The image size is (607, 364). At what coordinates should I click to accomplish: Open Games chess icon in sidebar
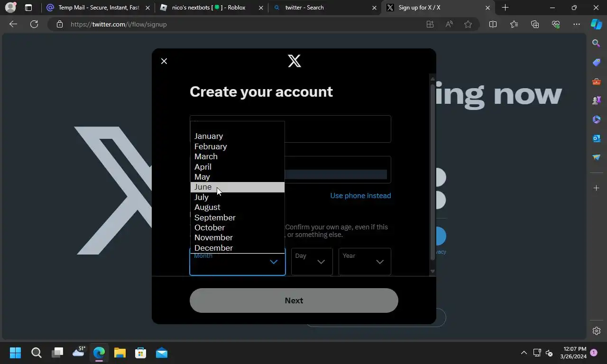point(597,100)
